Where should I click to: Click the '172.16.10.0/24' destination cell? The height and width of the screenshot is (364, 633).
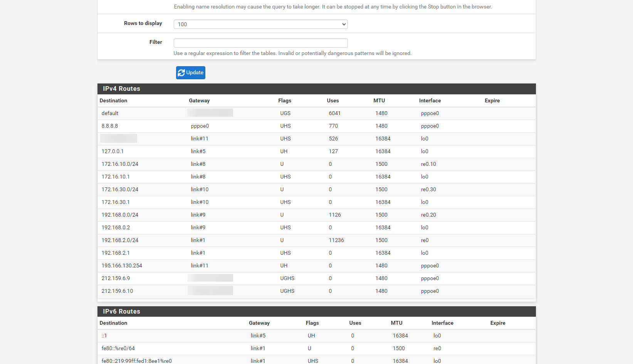[x=120, y=164]
